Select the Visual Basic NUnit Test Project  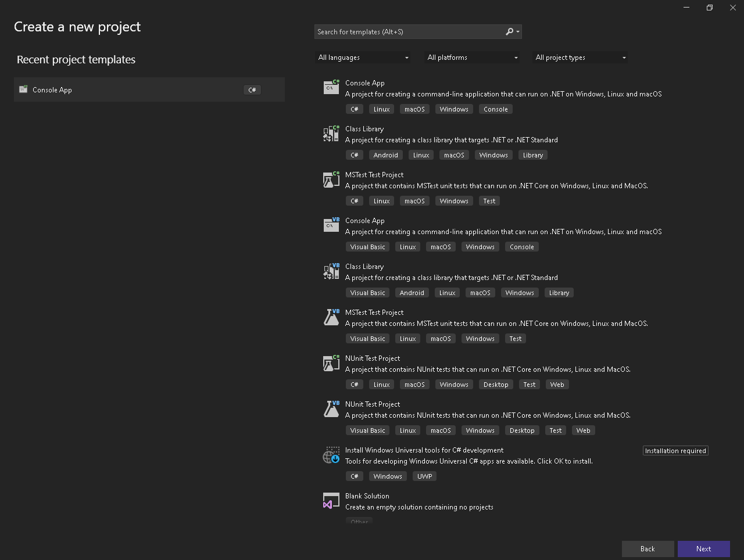(x=373, y=404)
